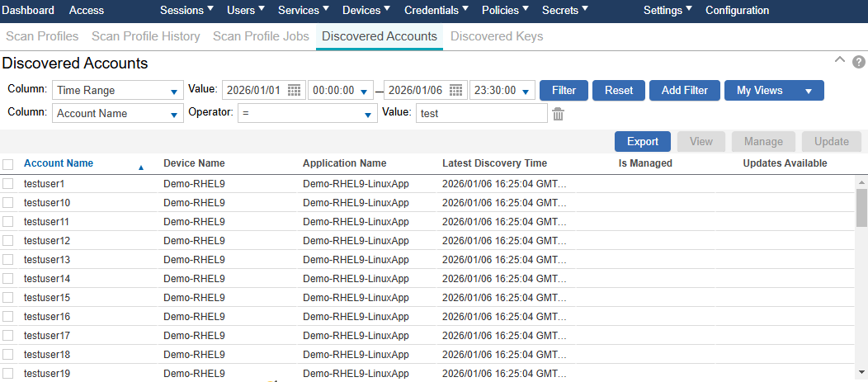Viewport: 868px width, 382px height.
Task: Click the filter Value field containing test
Action: point(481,114)
